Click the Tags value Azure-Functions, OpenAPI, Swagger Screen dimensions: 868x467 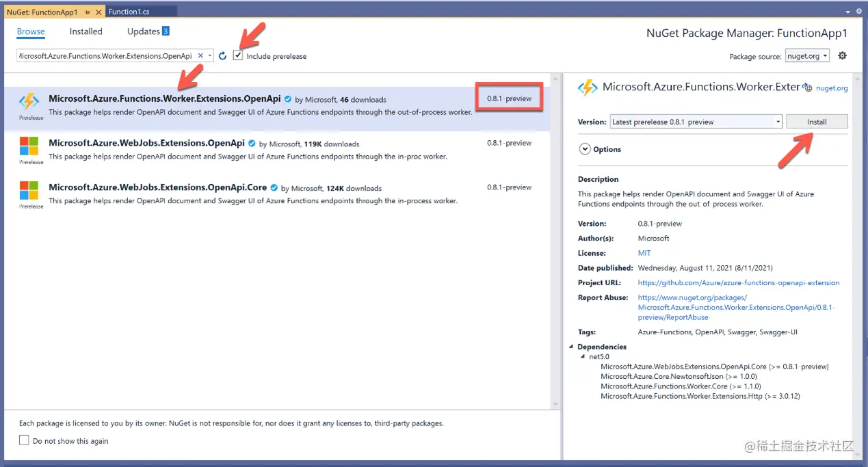pyautogui.click(x=718, y=332)
